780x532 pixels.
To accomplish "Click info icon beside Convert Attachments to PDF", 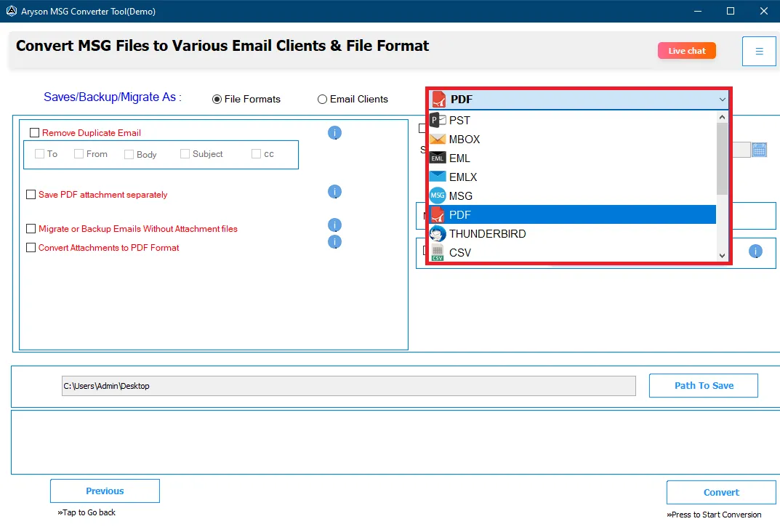I will (335, 241).
